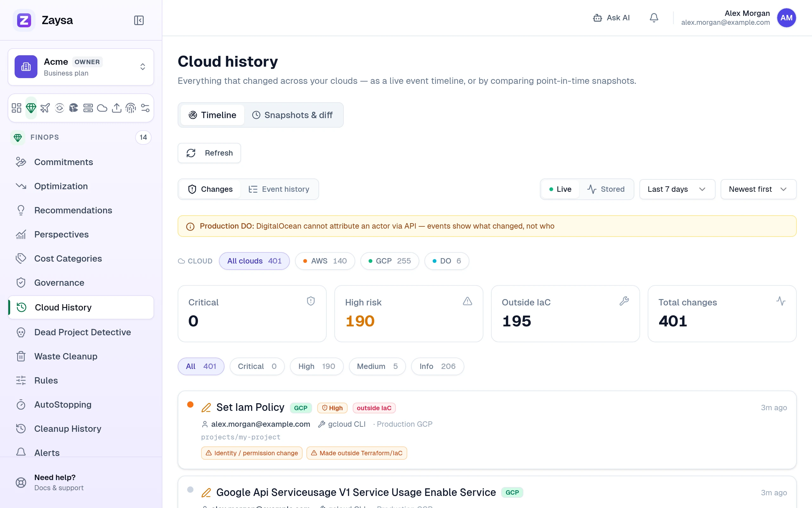Screen dimensions: 812x508
Task: Click the Zaysa logo icon
Action: [24, 20]
